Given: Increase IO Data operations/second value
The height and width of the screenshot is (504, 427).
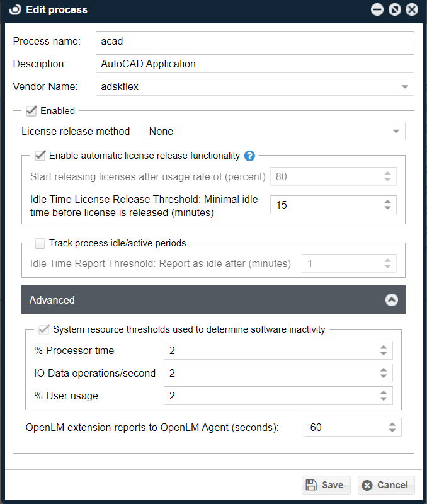Looking at the screenshot, I should coord(384,370).
